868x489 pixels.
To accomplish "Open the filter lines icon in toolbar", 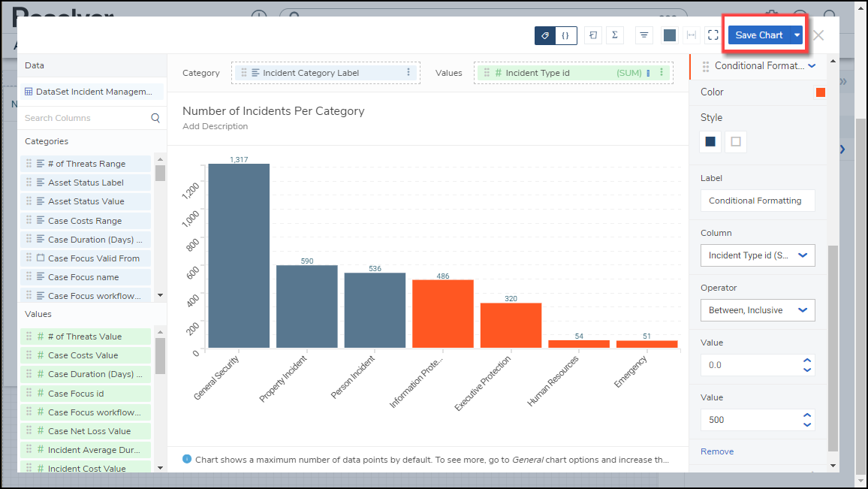I will 643,35.
